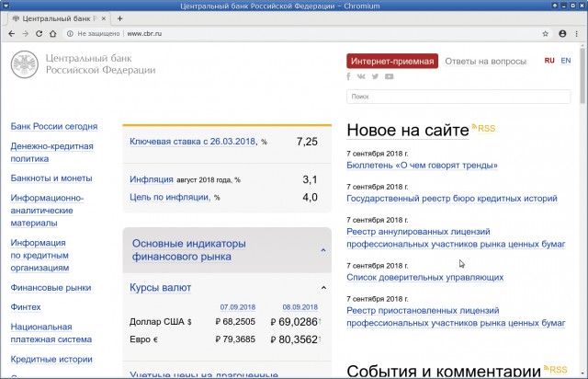588x379 pixels.
Task: Open Цель по инфляции link
Action: pos(170,197)
